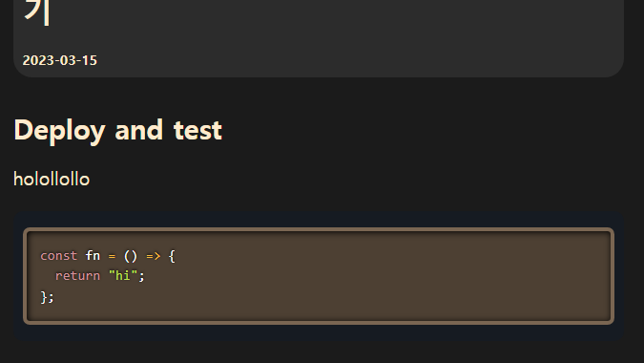Screen dimensions: 644x363
Task: Click the word "test" in the heading
Action: pyautogui.click(x=197, y=131)
